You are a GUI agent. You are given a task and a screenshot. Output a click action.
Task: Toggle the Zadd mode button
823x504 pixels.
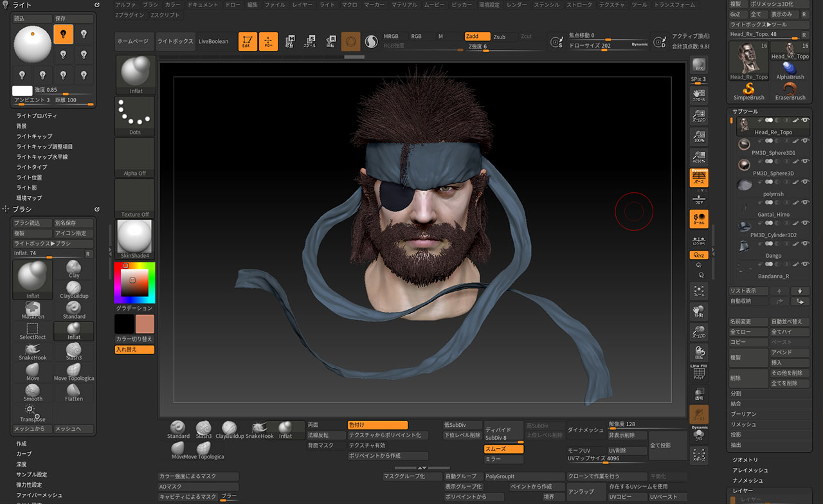point(478,36)
